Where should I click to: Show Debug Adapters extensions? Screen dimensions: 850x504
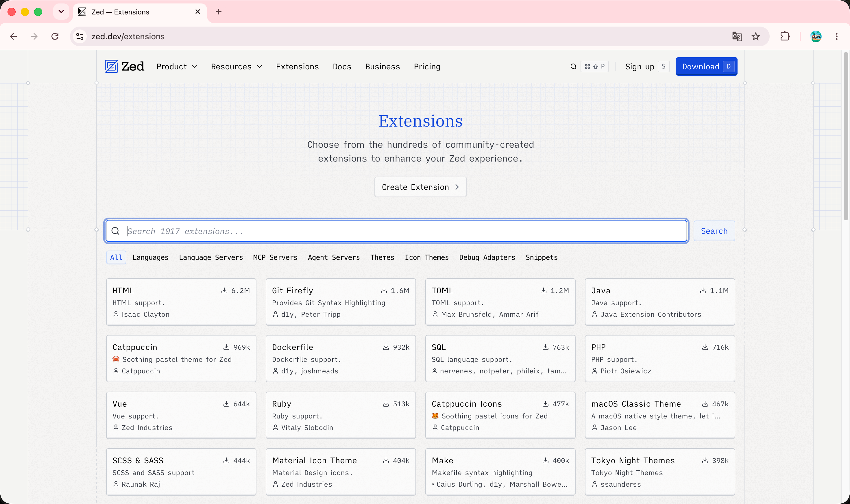tap(487, 257)
